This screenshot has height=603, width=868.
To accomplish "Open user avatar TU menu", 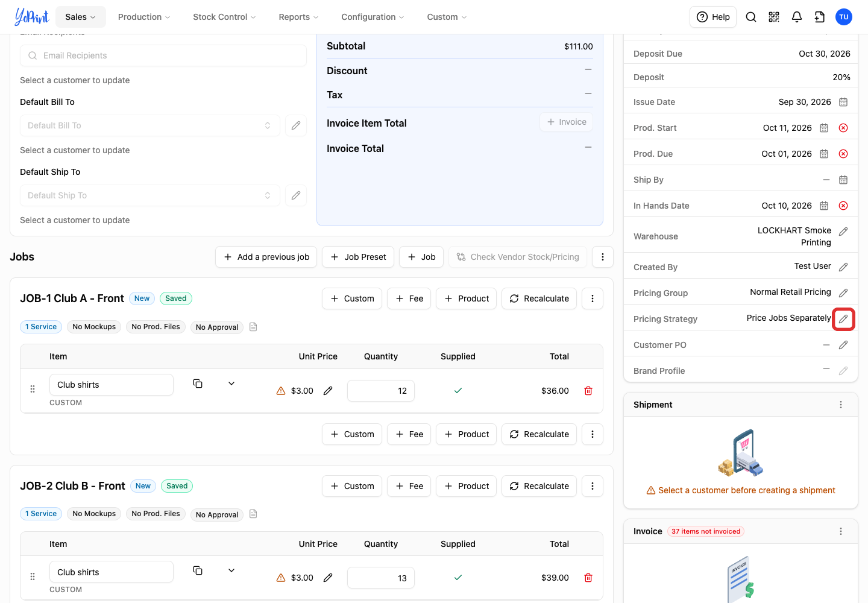I will point(844,17).
